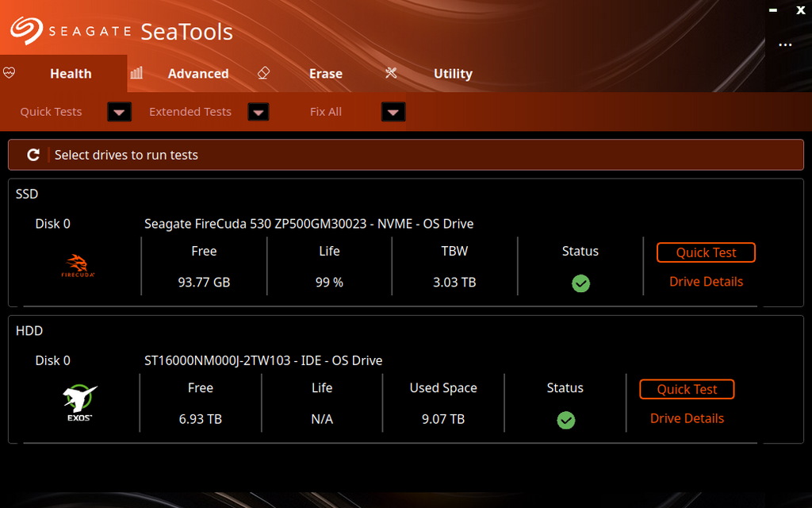Click the Fix All label
Screen dimensions: 812x508
326,111
